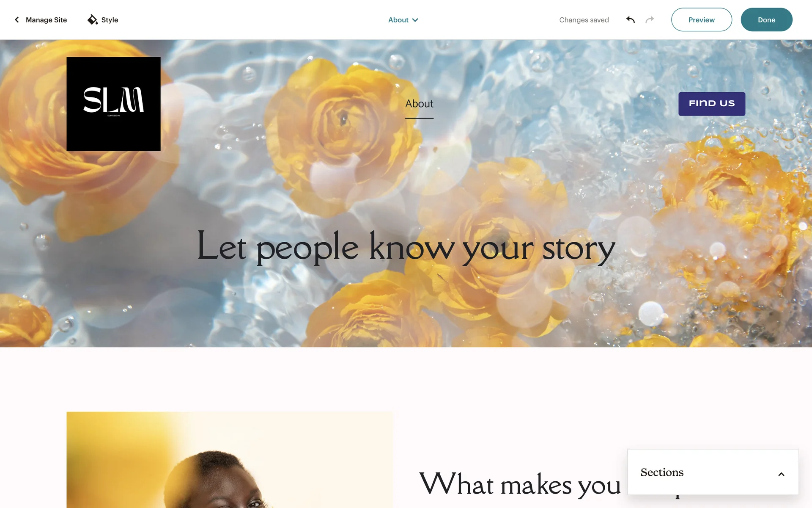Select the portrait photo below the banner
This screenshot has width=812, height=508.
click(230, 460)
